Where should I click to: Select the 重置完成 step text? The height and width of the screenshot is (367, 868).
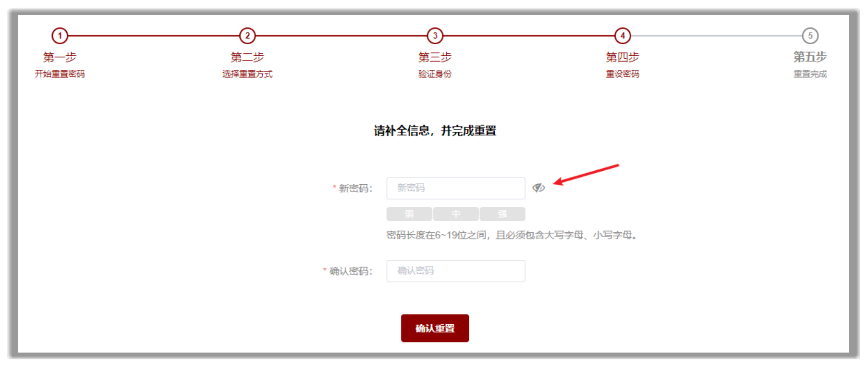(x=810, y=74)
